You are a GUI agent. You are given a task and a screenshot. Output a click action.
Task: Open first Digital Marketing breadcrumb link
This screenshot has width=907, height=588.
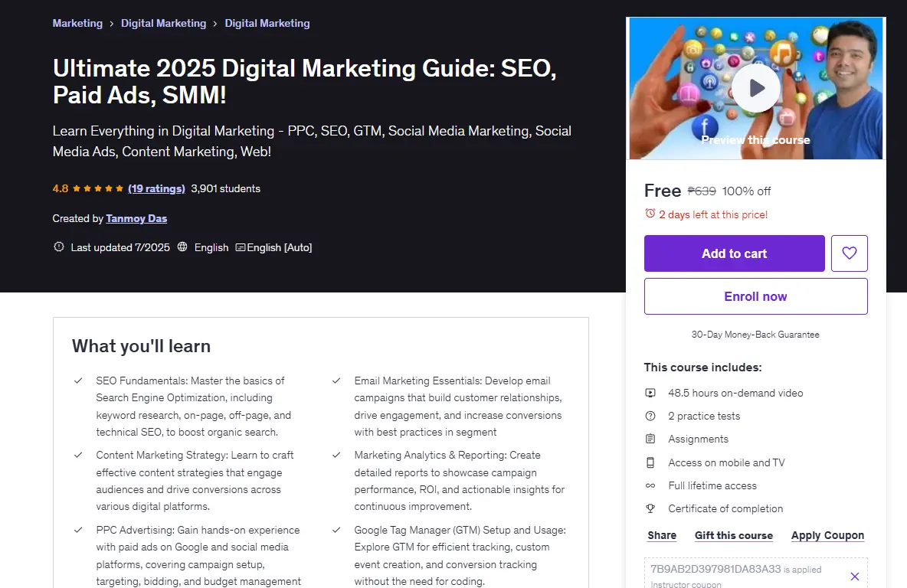click(x=164, y=23)
